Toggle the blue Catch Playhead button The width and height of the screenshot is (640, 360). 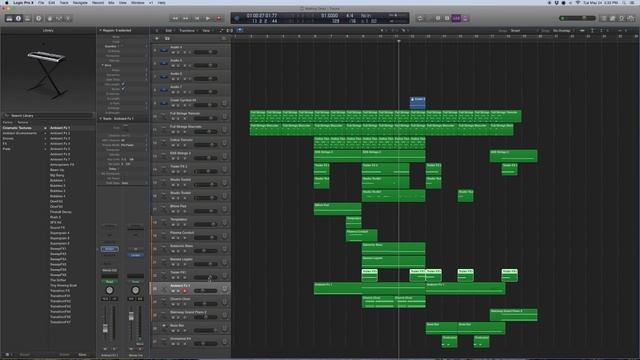pos(240,30)
